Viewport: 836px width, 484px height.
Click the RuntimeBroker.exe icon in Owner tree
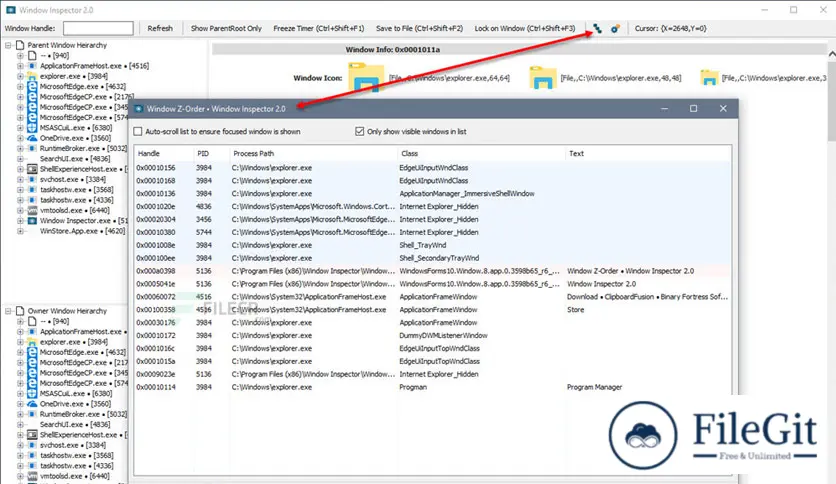pyautogui.click(x=32, y=414)
